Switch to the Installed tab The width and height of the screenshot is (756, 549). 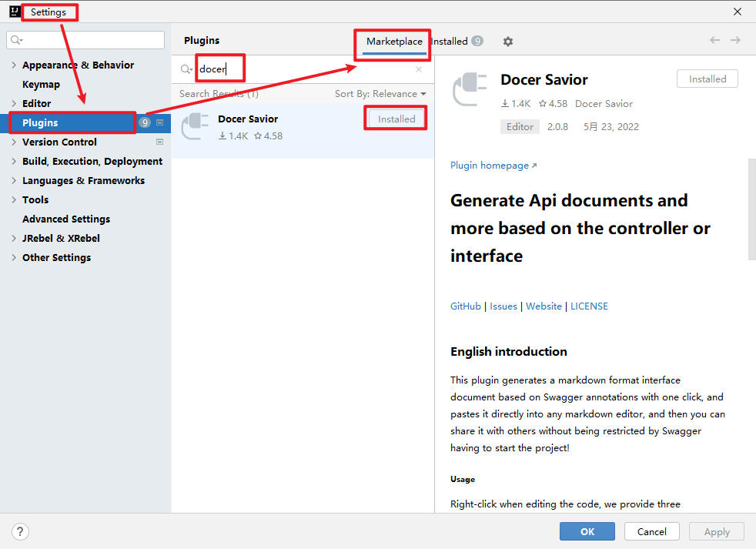[x=457, y=42]
